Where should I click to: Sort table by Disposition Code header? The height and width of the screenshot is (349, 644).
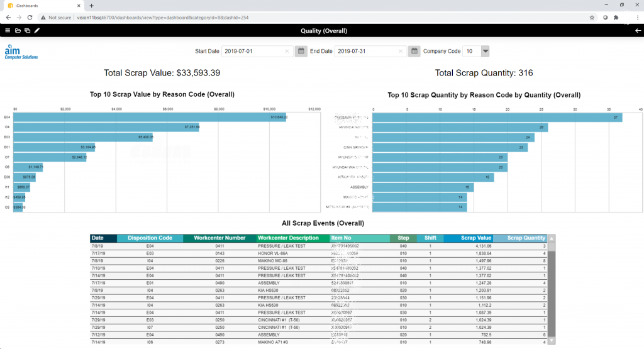[x=150, y=238]
